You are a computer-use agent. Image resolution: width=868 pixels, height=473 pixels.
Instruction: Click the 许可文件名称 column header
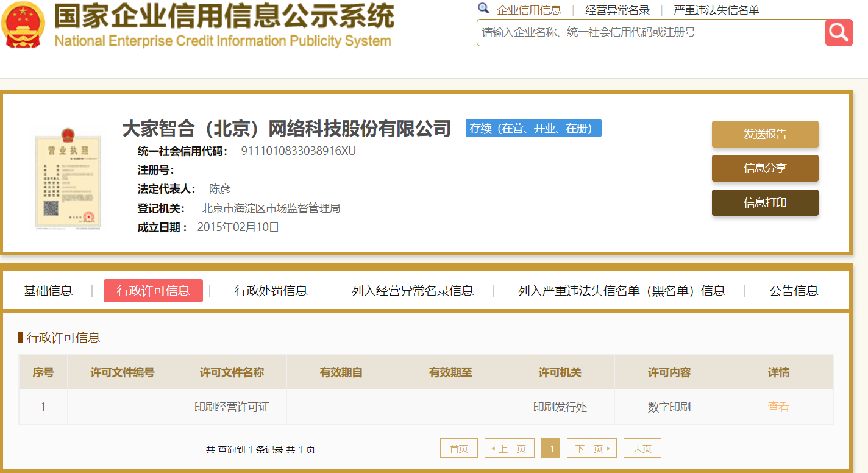tap(232, 372)
